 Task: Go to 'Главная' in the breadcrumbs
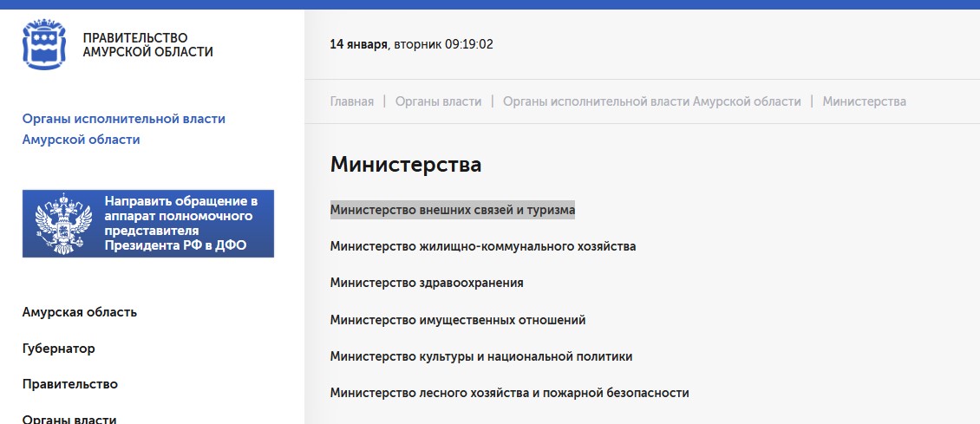tap(351, 101)
